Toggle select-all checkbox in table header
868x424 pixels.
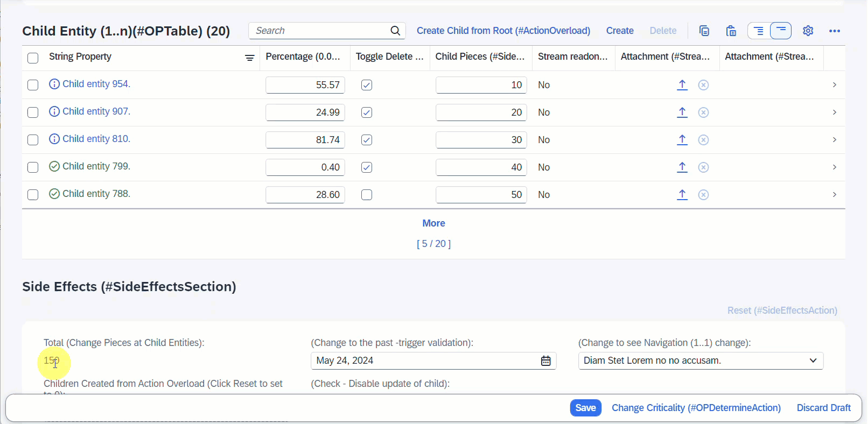pos(33,58)
